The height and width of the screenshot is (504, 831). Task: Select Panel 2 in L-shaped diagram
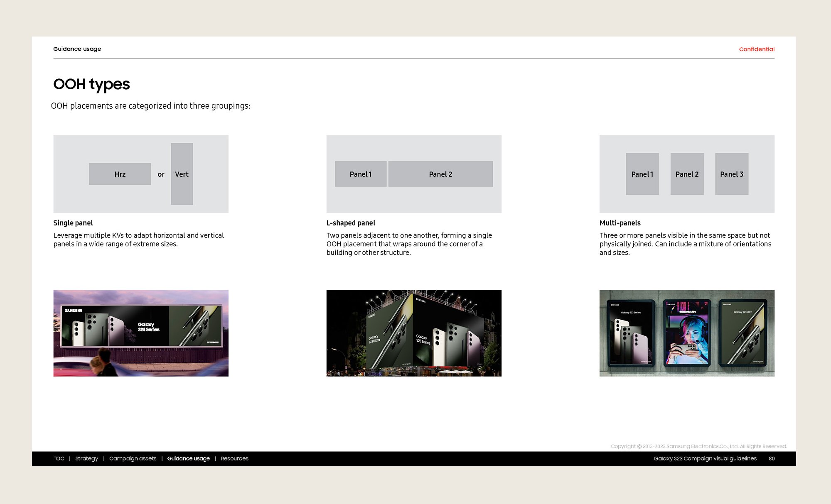point(440,174)
